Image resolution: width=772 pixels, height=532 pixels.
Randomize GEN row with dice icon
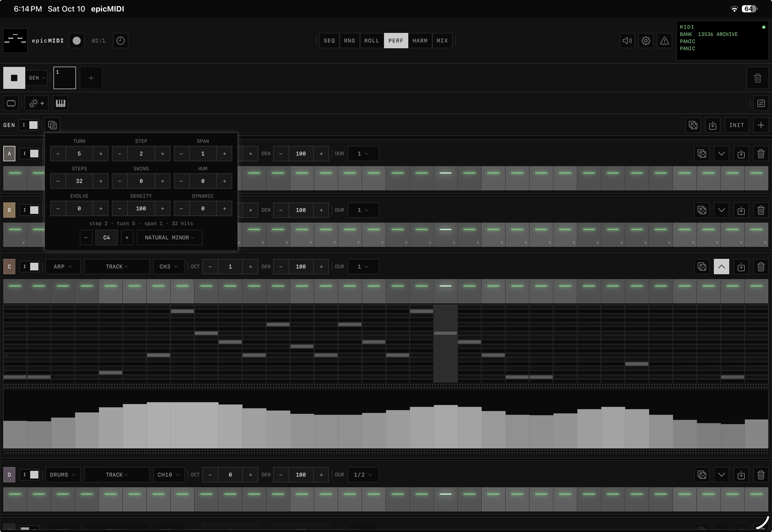coord(693,125)
